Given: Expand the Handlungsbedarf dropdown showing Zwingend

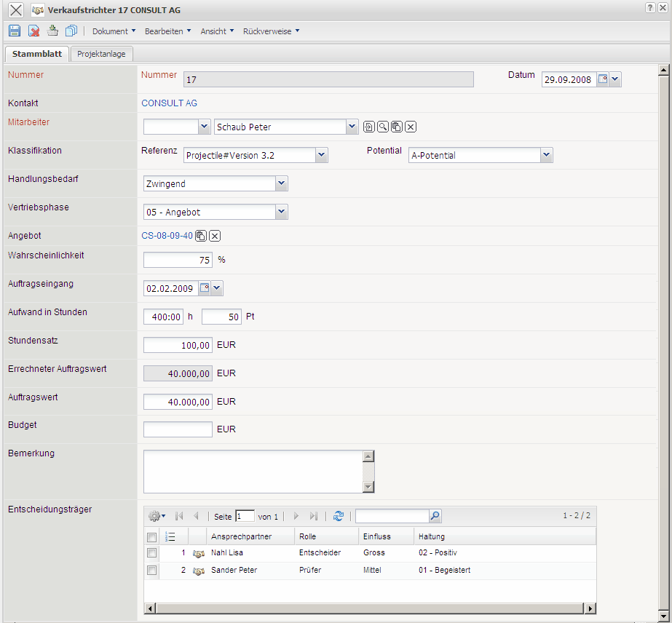Looking at the screenshot, I should click(282, 184).
